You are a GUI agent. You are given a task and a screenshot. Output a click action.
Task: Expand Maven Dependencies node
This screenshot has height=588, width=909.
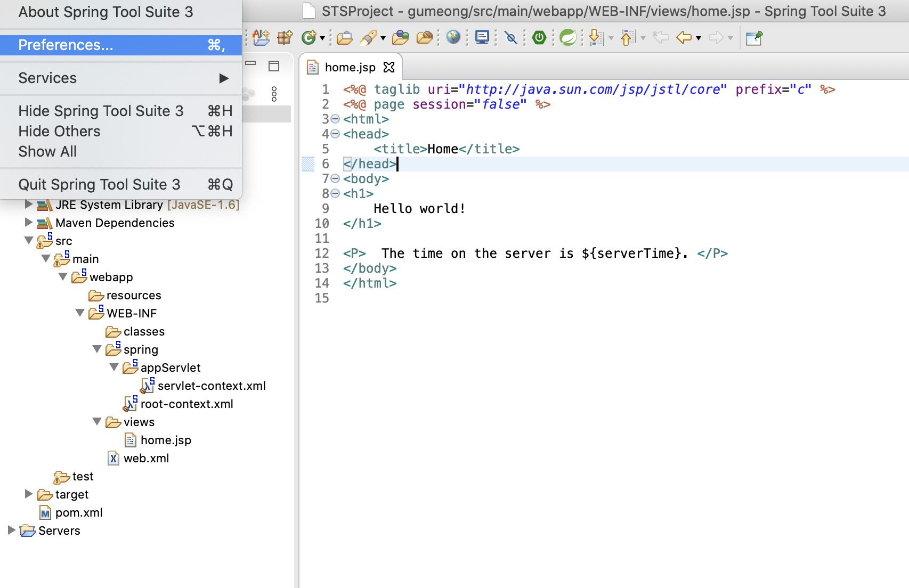(x=29, y=222)
